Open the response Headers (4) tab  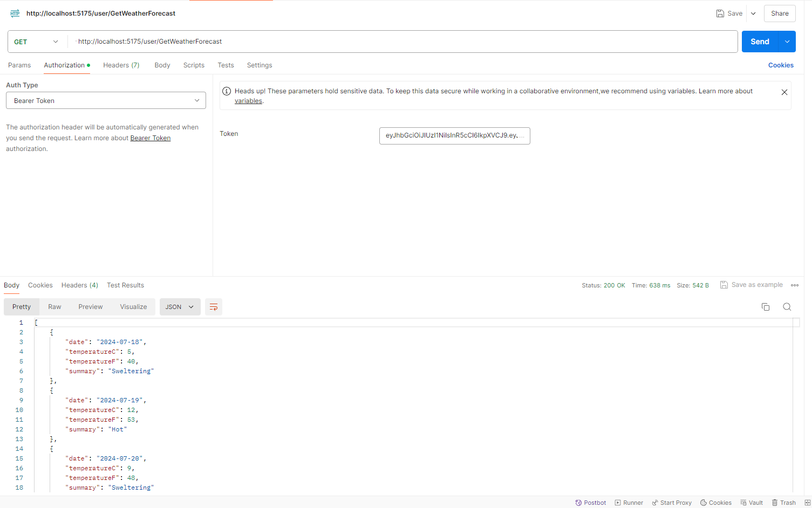tap(80, 285)
